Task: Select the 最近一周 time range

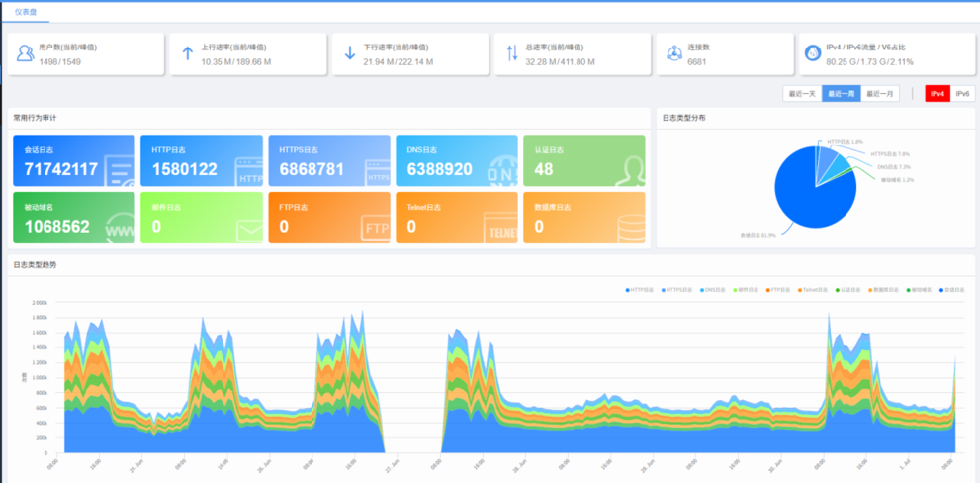Action: click(842, 94)
